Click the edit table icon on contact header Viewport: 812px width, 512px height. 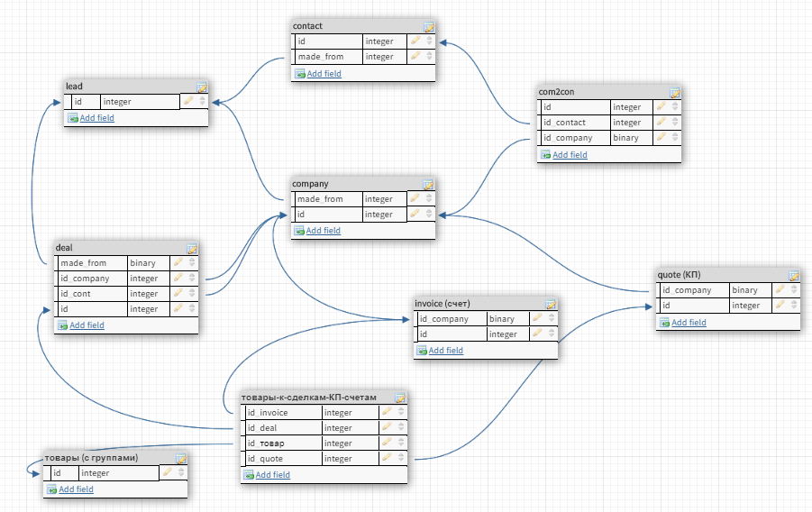click(x=429, y=27)
